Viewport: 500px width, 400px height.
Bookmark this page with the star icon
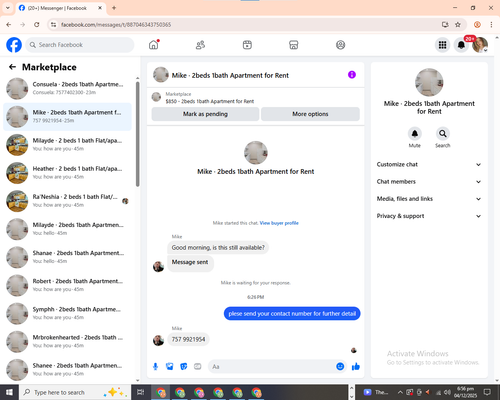(458, 24)
